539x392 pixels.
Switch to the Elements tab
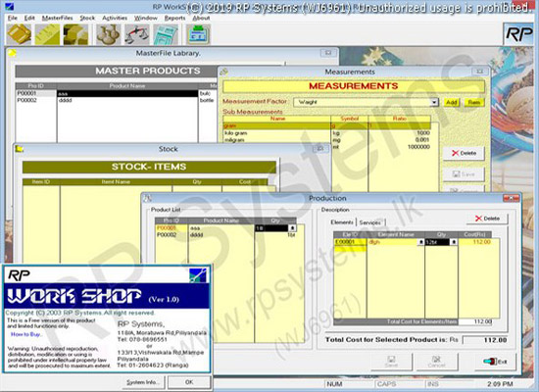342,222
